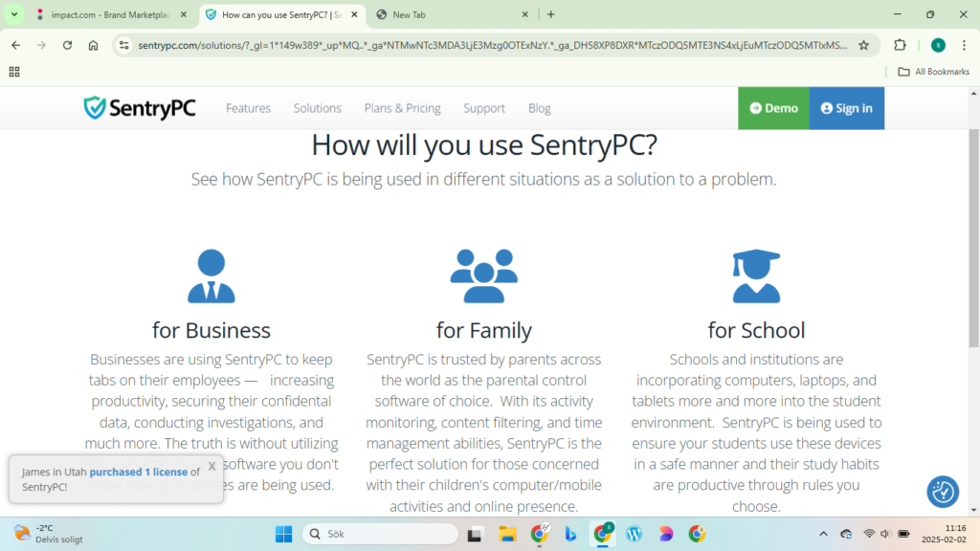Switch to the New Tab tab
The height and width of the screenshot is (551, 980).
click(453, 14)
